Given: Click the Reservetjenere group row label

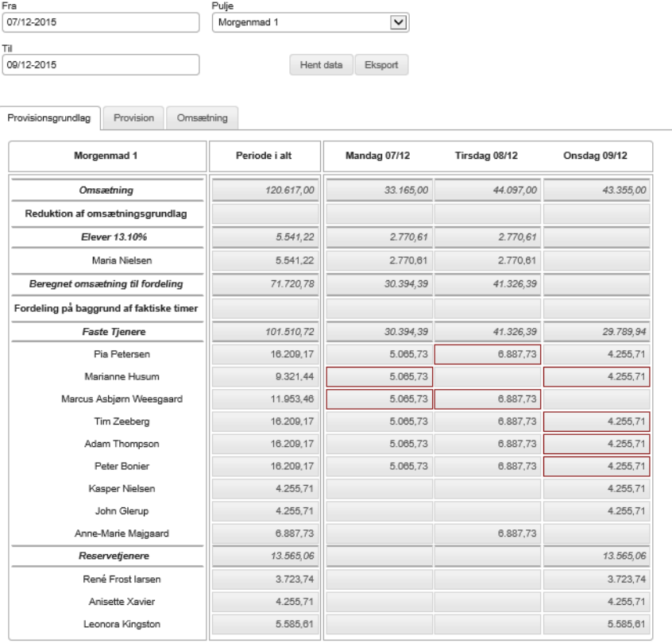Looking at the screenshot, I should 106,557.
